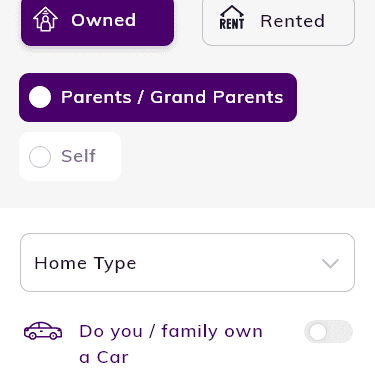Enable the family car ownership switch
Viewport: 375px width, 372px height.
328,332
